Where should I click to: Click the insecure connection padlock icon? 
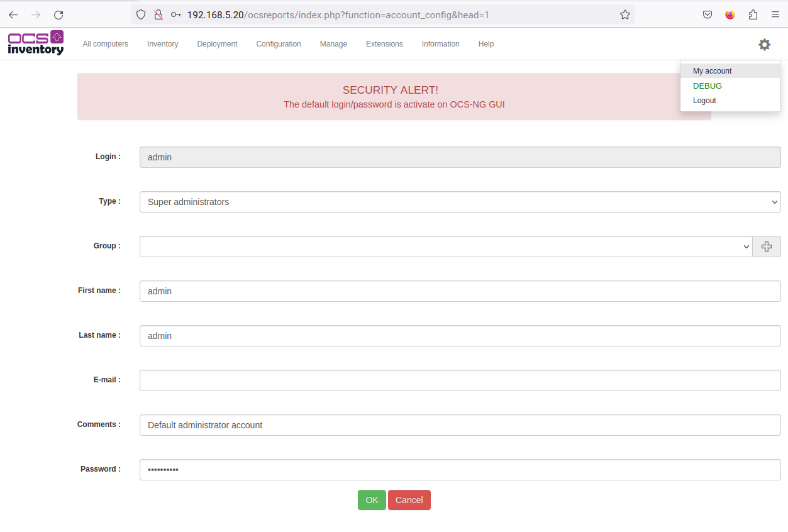point(158,14)
